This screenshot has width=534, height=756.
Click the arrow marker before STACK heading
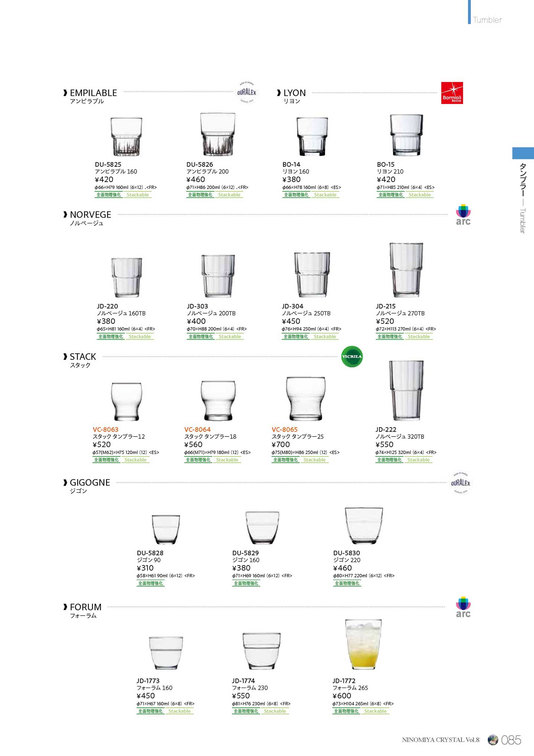tap(65, 357)
